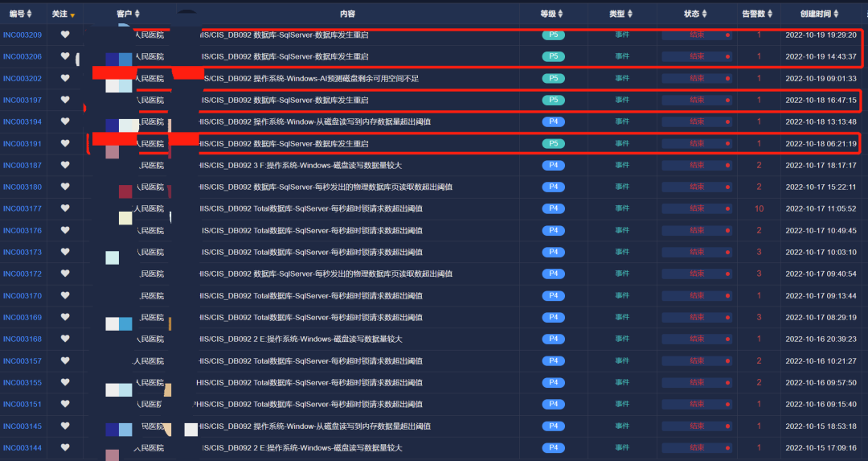The height and width of the screenshot is (461, 868).
Task: Sort table by 类型 column
Action: click(629, 14)
